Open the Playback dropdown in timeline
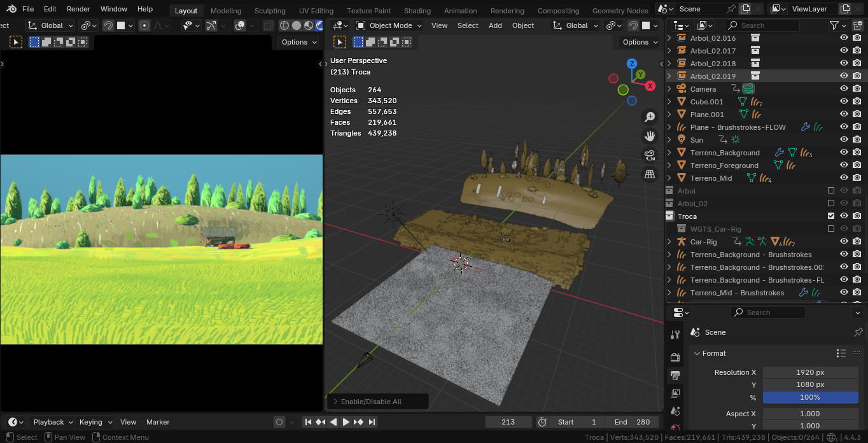This screenshot has height=443, width=868. click(49, 422)
